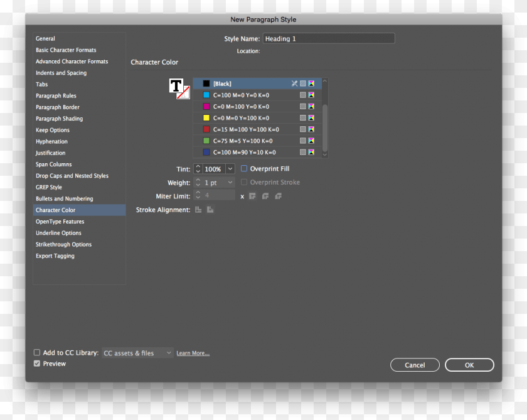Check Add to CC Library
The height and width of the screenshot is (420, 527).
pyautogui.click(x=37, y=352)
